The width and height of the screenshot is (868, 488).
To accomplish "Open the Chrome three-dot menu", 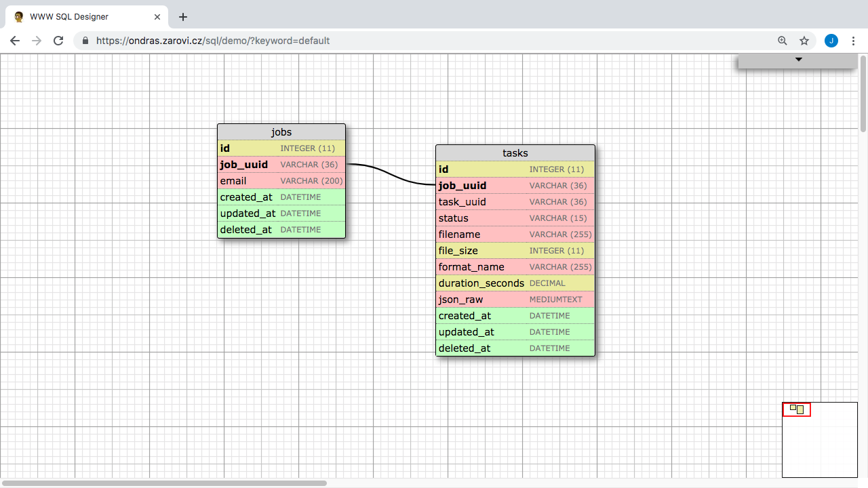I will tap(853, 41).
